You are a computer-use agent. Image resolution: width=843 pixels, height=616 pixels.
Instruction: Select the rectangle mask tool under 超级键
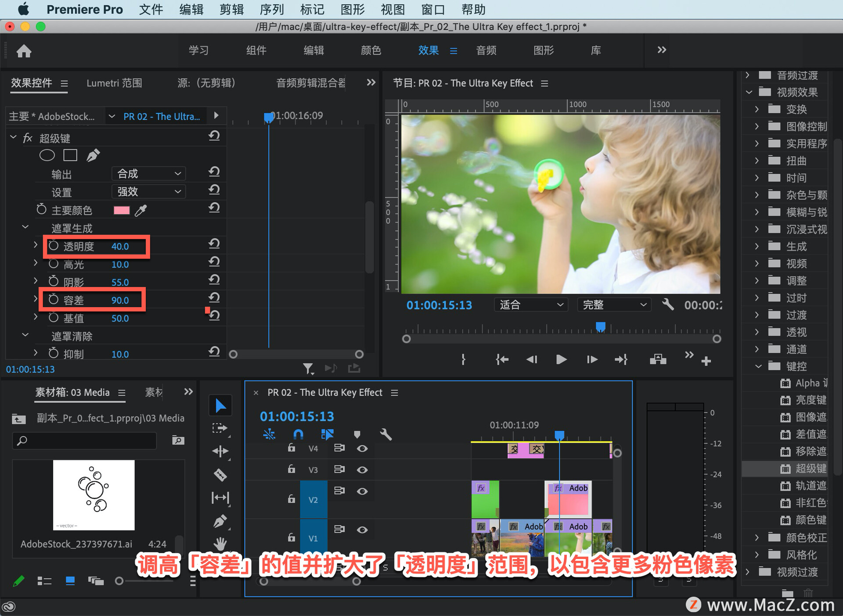tap(70, 155)
